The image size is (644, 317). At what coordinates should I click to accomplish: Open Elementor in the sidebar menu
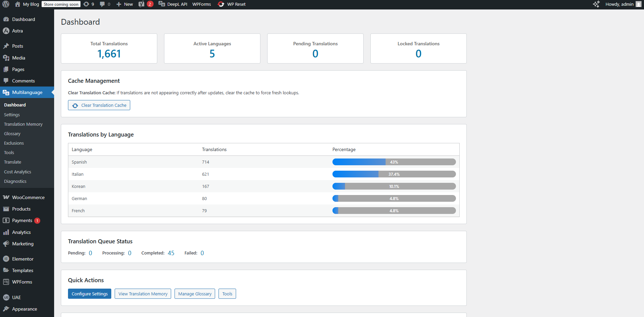[x=23, y=259]
